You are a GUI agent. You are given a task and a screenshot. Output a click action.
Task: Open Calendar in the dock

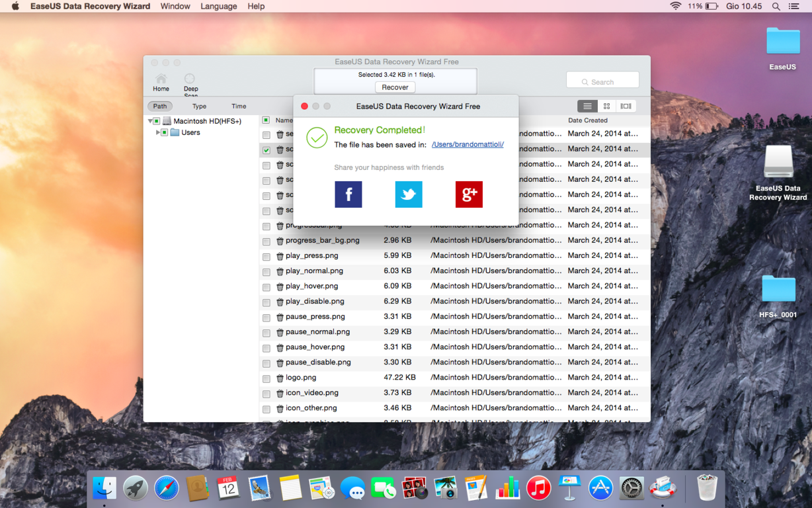point(228,489)
